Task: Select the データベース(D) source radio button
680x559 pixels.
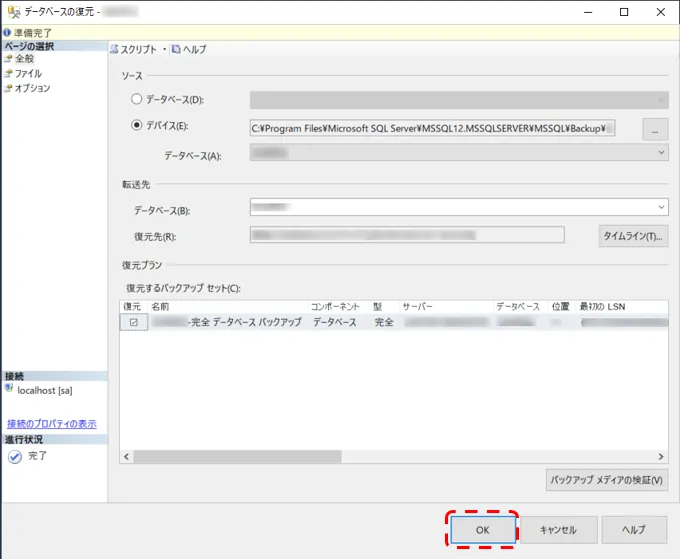Action: pyautogui.click(x=137, y=100)
